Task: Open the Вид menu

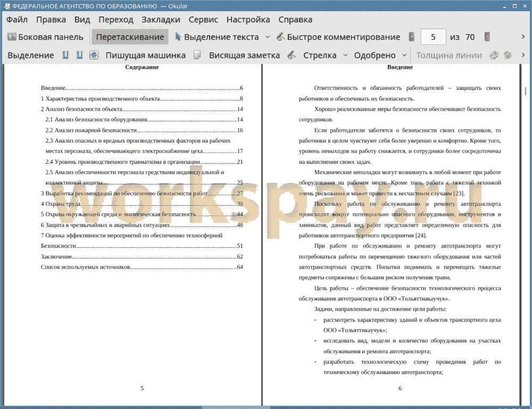Action: [x=82, y=20]
